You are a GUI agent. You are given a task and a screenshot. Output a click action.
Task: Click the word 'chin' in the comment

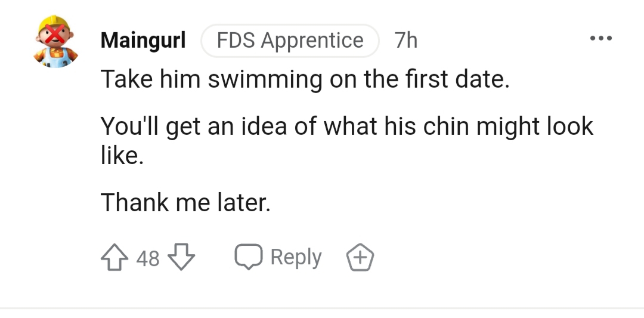[x=446, y=126]
